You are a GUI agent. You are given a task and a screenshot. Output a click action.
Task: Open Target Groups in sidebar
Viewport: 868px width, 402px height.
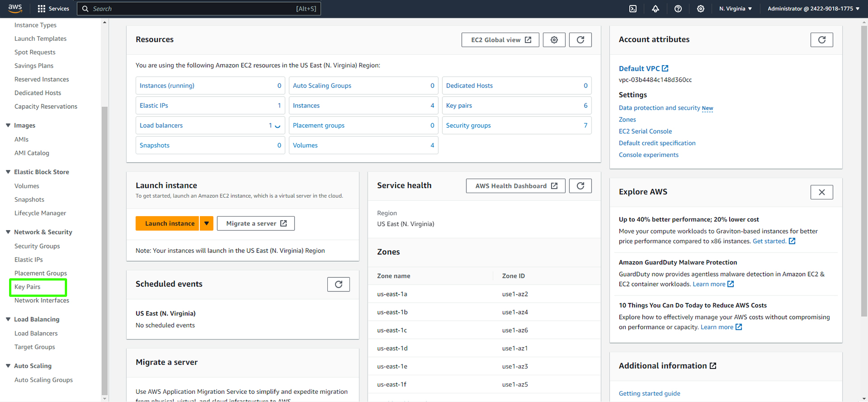click(x=34, y=347)
